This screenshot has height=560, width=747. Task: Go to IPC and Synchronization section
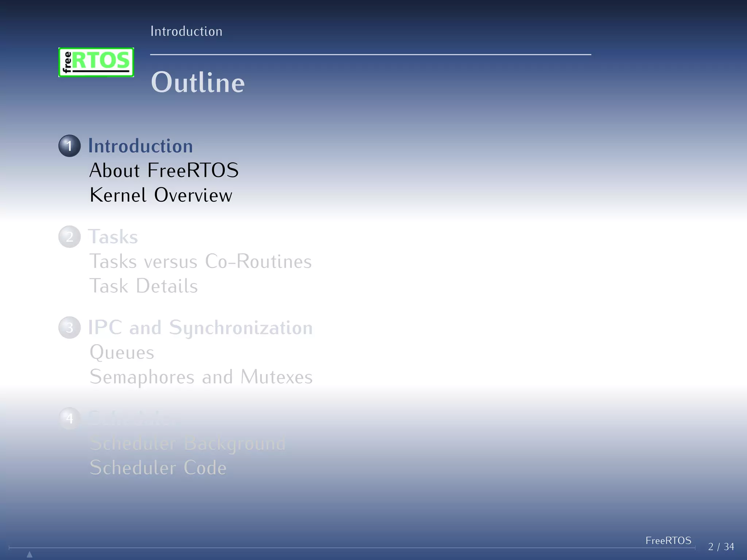[200, 328]
